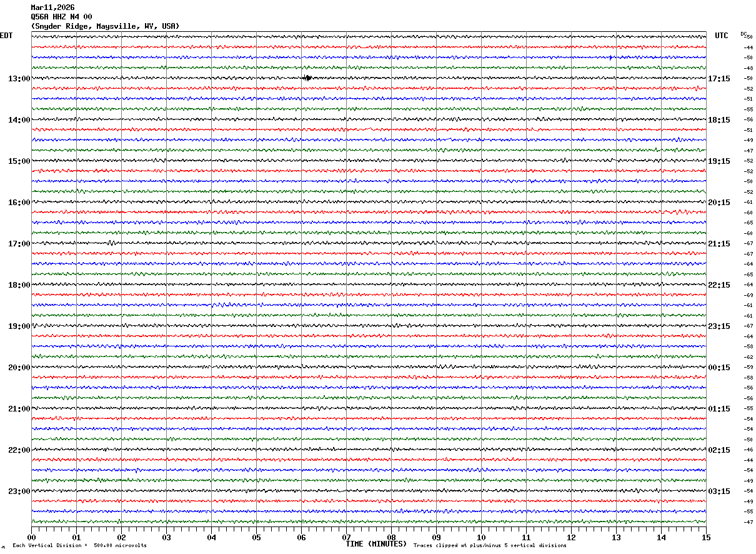The image size is (756, 554).
Task: Click minute tick label '09' on the x-axis
Action: tap(436, 537)
